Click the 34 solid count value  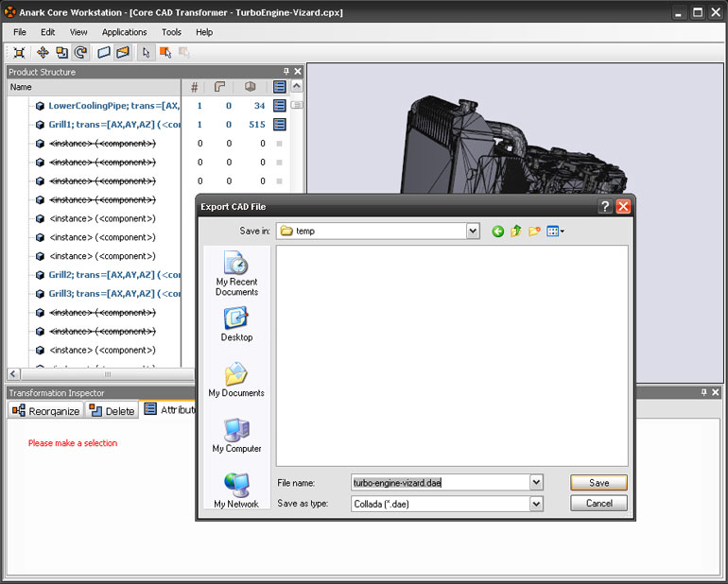coord(260,106)
